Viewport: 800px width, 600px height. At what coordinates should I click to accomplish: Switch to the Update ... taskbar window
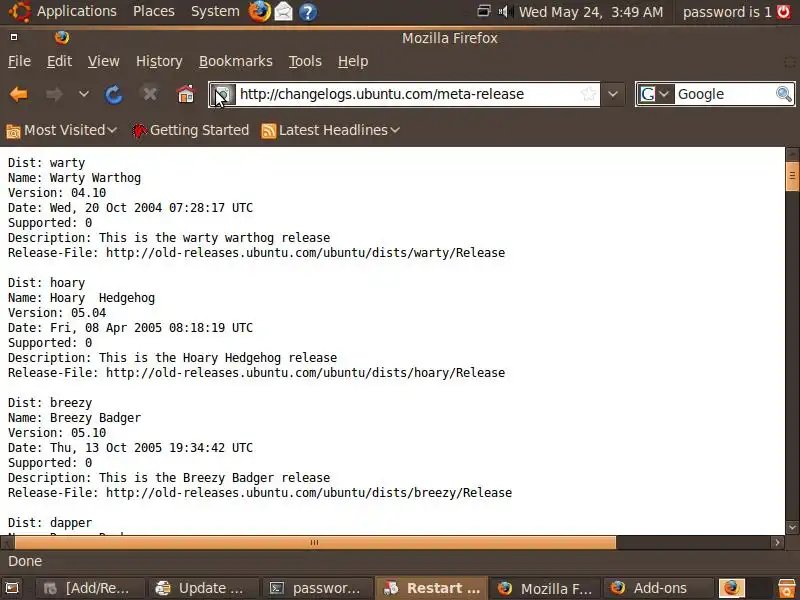pos(203,588)
